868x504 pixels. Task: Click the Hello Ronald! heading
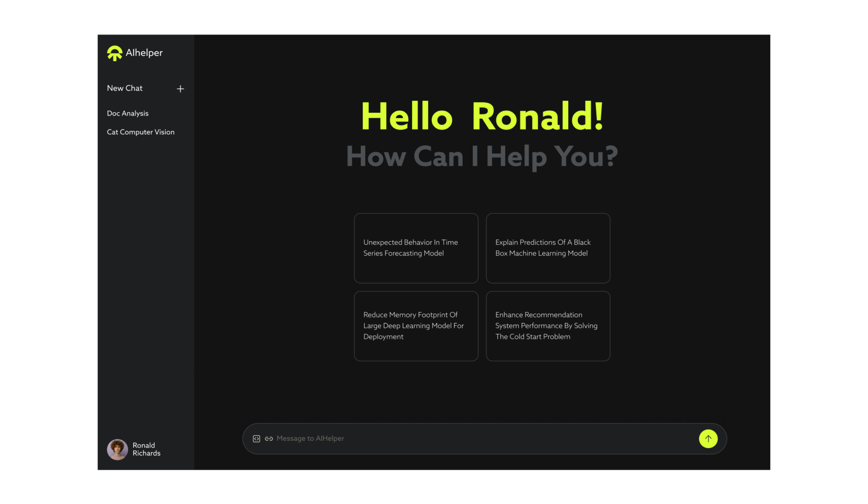482,116
